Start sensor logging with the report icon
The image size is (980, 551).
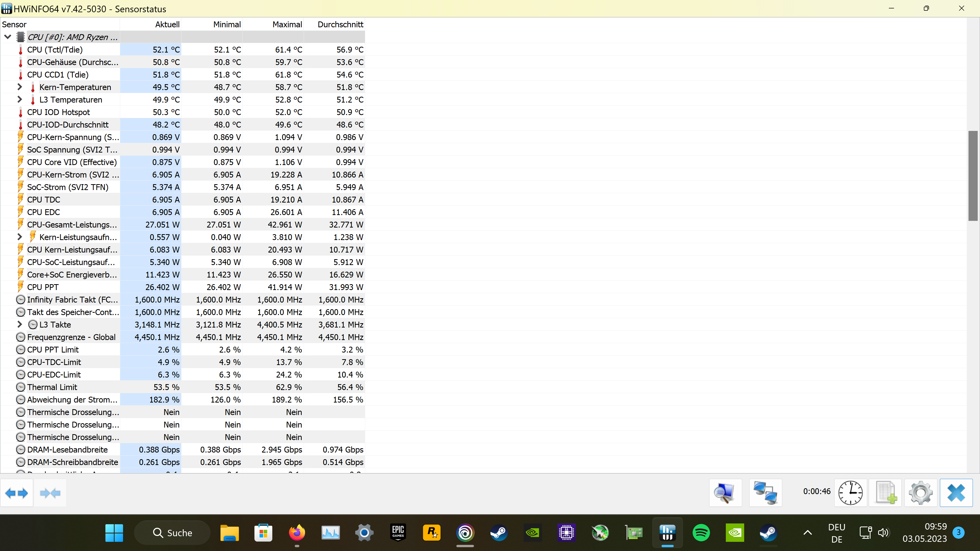tap(886, 492)
